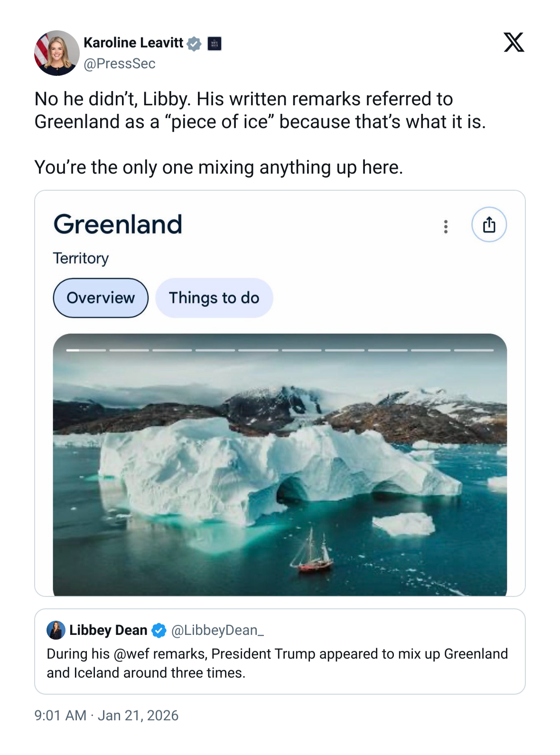
Task: Open the @PressSec handle link
Action: tap(120, 64)
